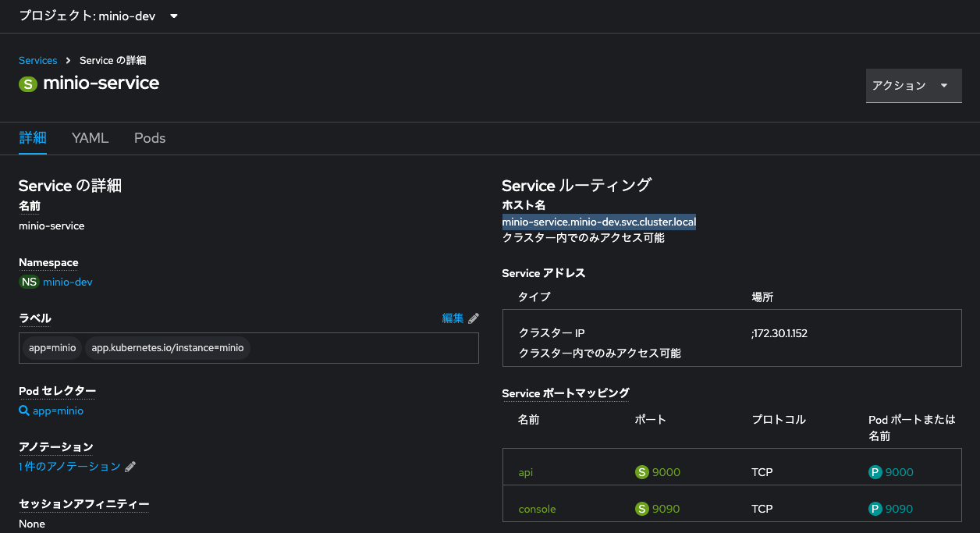Click the None session affinity value
The width and height of the screenshot is (980, 533).
(x=32, y=524)
